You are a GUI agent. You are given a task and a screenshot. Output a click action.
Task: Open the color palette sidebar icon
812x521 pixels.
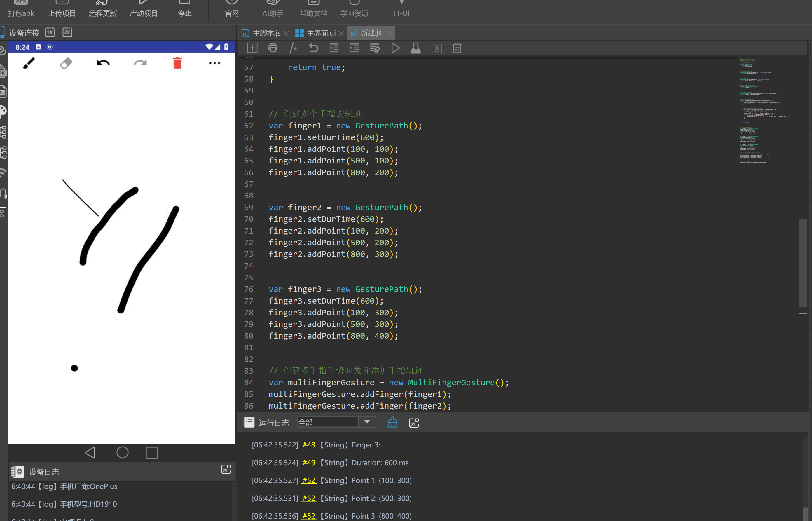4,111
